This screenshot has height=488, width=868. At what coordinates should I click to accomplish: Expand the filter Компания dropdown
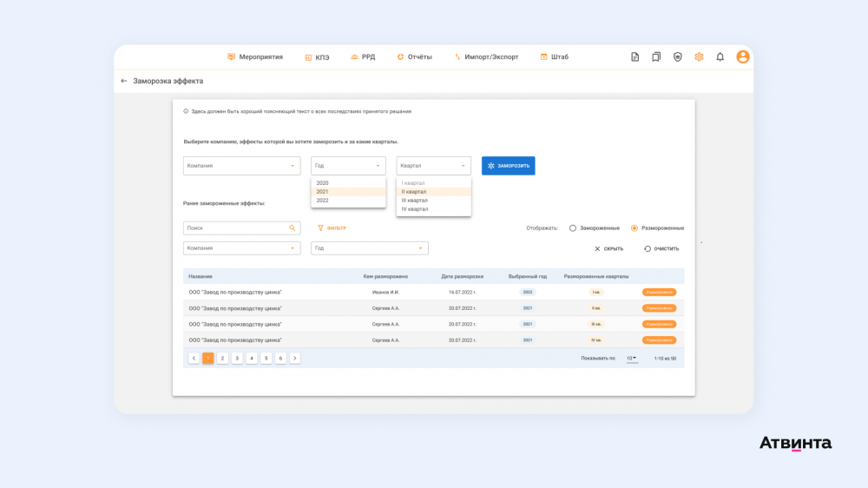point(242,248)
